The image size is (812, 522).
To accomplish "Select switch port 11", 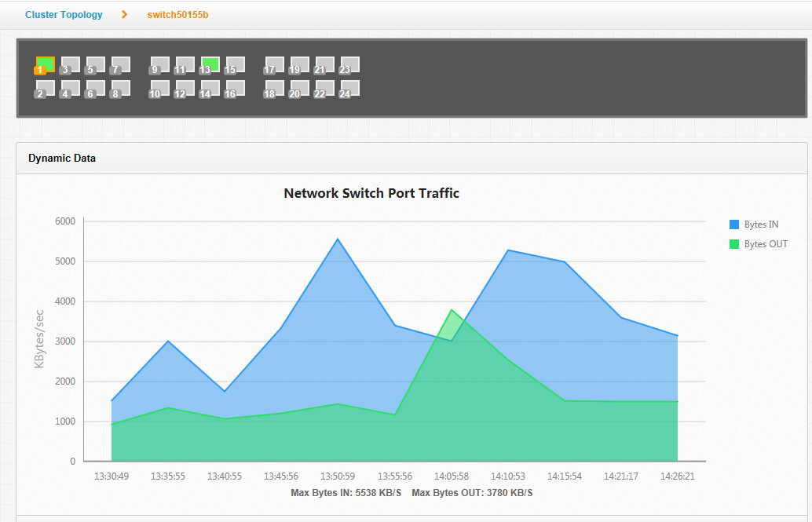I will 185,64.
